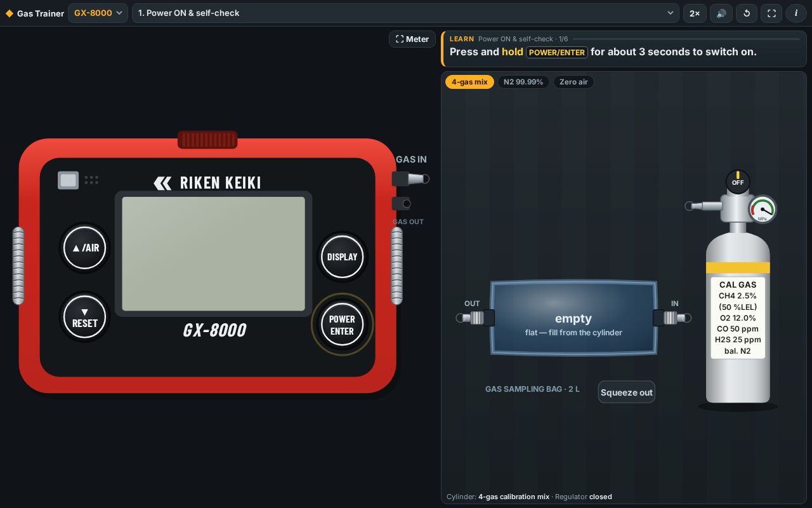Click the Gas Trainer diamond logo
The width and height of the screenshot is (812, 508).
9,13
